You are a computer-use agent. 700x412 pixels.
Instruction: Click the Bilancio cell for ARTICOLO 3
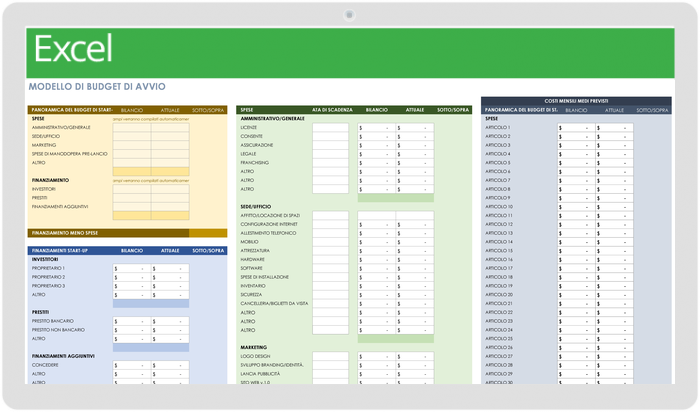[x=576, y=145]
